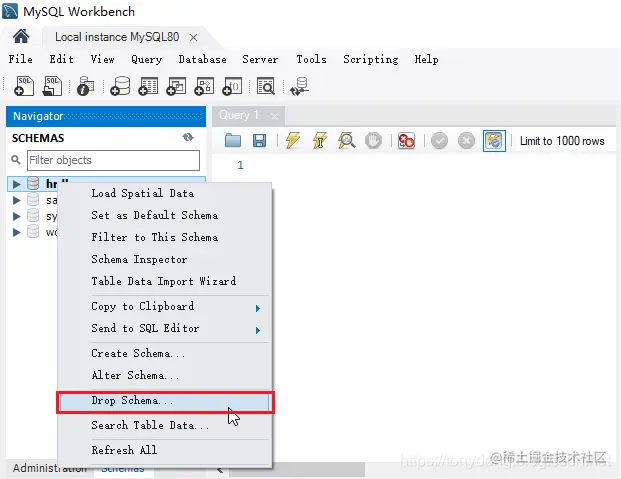Open the Tools menu
This screenshot has width=621, height=479.
point(312,59)
